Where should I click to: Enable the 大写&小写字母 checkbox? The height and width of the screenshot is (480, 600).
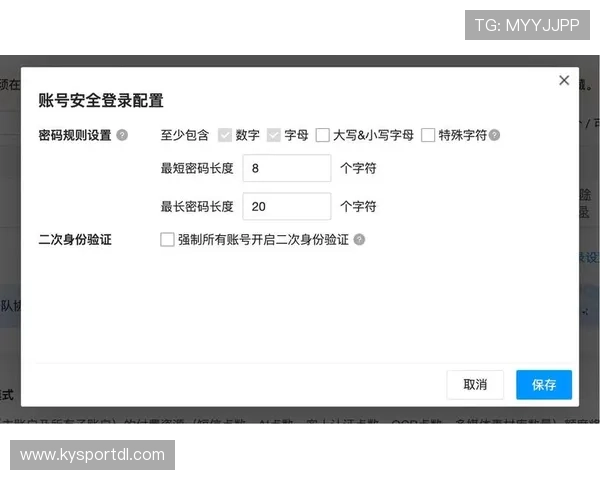pyautogui.click(x=323, y=135)
